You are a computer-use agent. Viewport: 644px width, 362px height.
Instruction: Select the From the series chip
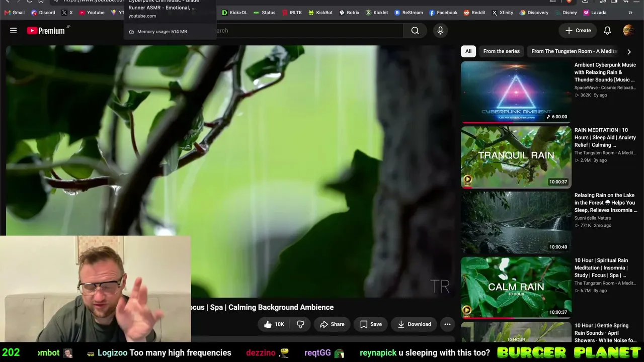[x=502, y=51]
